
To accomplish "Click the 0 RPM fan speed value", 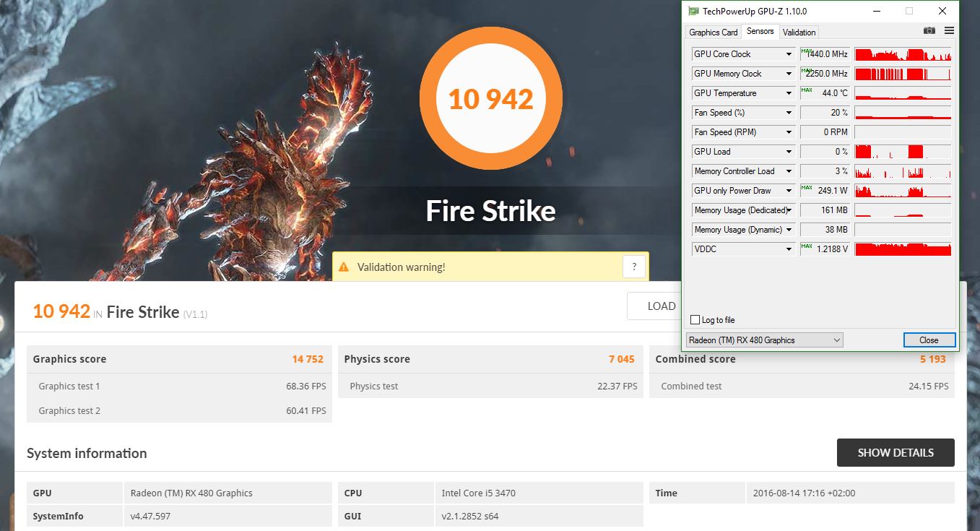I will pos(825,132).
